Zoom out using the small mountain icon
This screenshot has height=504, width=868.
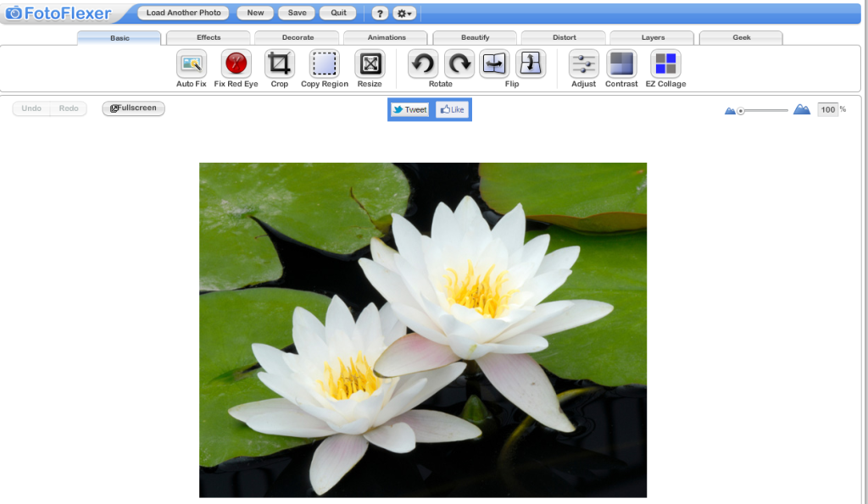[x=730, y=108]
